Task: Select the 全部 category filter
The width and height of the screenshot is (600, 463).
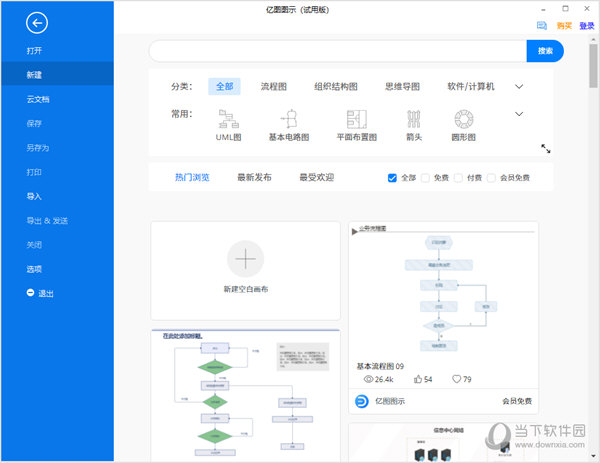Action: pos(224,86)
